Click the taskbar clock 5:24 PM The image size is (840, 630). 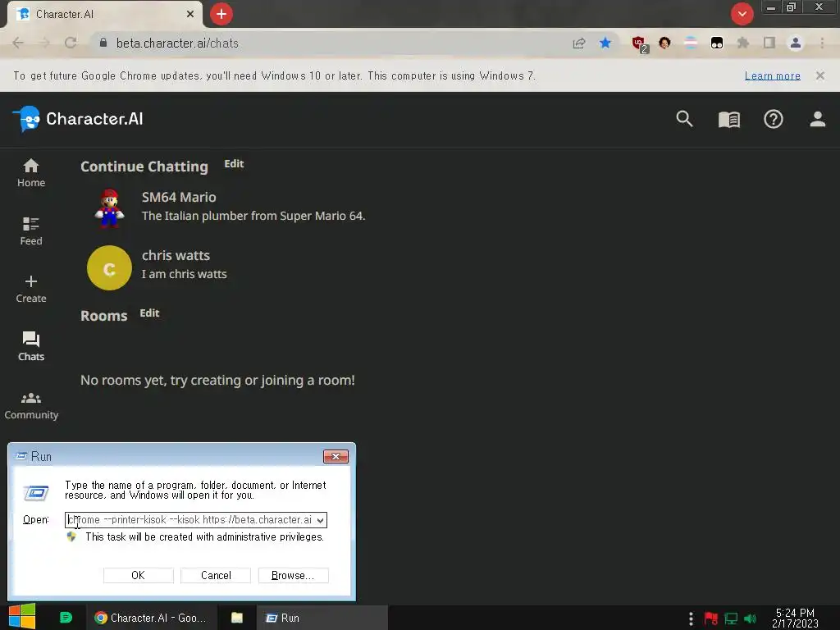(795, 618)
